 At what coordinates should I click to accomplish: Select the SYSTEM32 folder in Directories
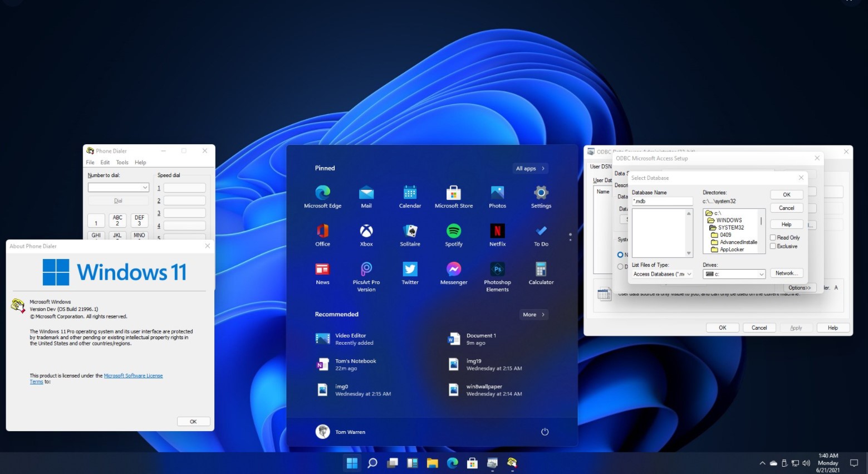[x=726, y=227]
